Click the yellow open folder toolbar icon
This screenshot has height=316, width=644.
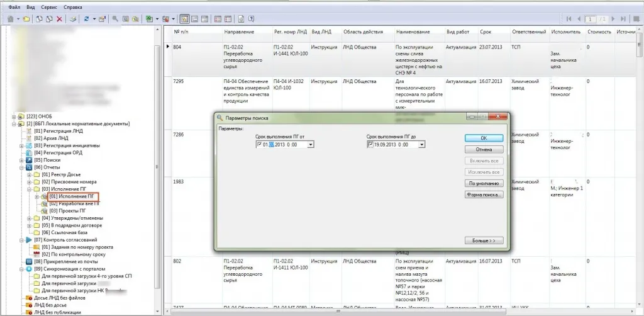pos(26,19)
